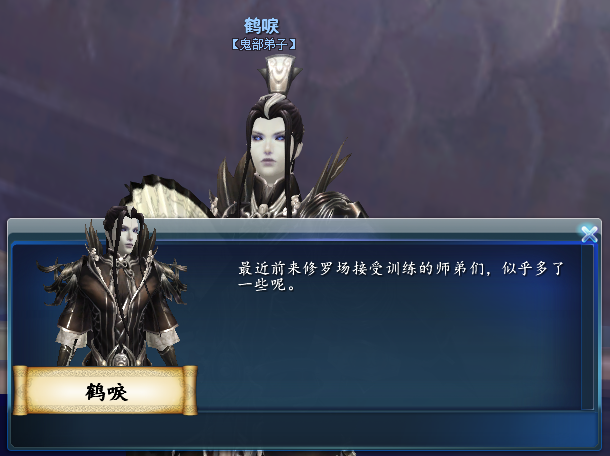Click the right roll of the name scroll
The image size is (610, 456).
coord(190,390)
